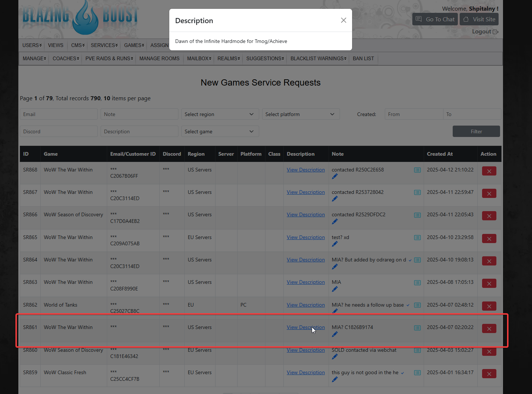Open the note list icon for SR859

(417, 373)
